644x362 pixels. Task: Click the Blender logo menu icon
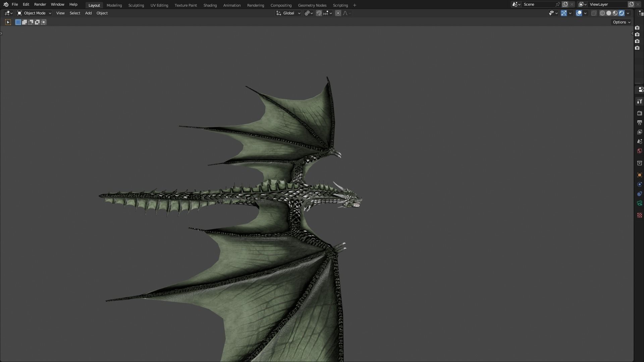pos(6,4)
